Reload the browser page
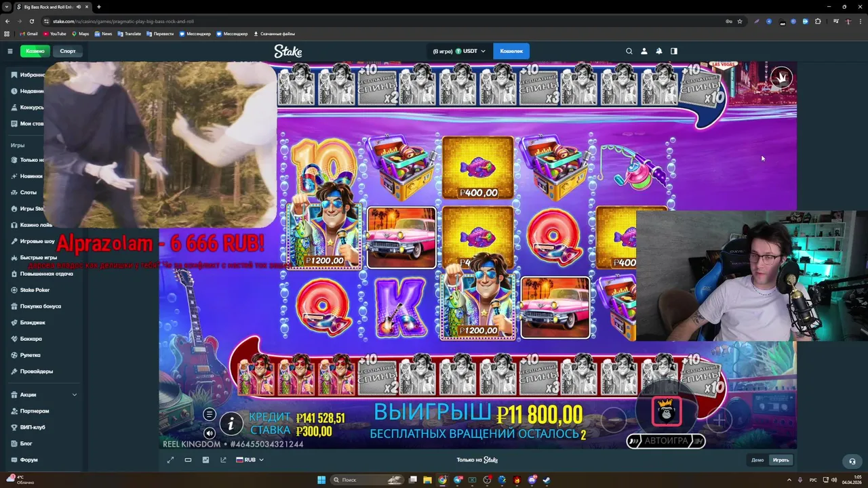Image resolution: width=868 pixels, height=488 pixels. click(x=31, y=21)
